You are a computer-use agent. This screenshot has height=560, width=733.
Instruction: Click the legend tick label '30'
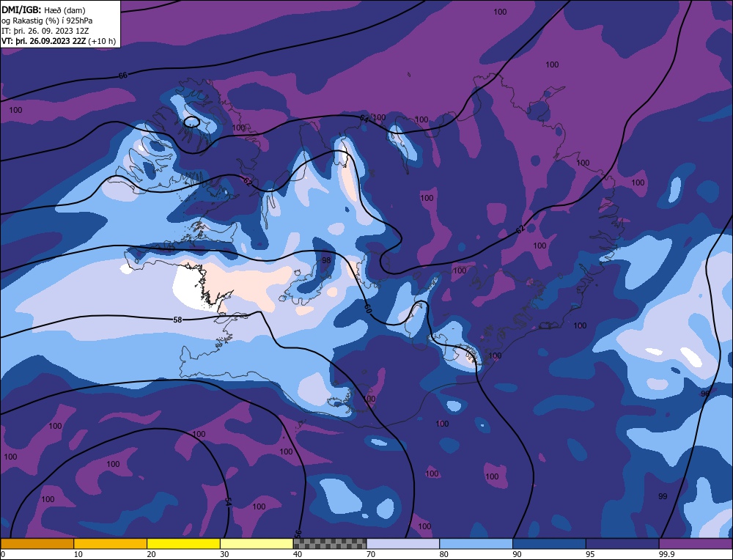[224, 554]
